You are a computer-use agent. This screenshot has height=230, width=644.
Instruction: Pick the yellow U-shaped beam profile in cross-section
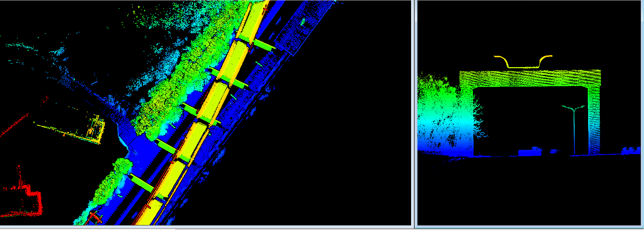tap(523, 61)
